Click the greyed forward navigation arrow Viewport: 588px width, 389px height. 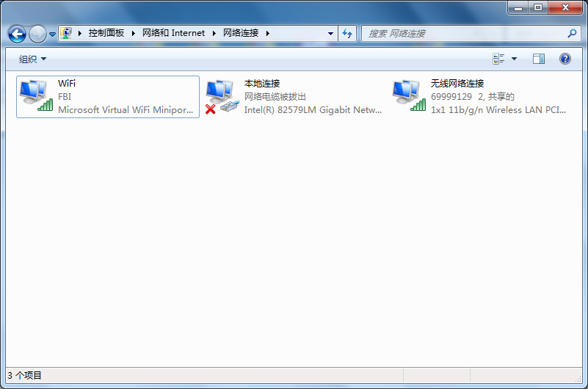(x=37, y=34)
